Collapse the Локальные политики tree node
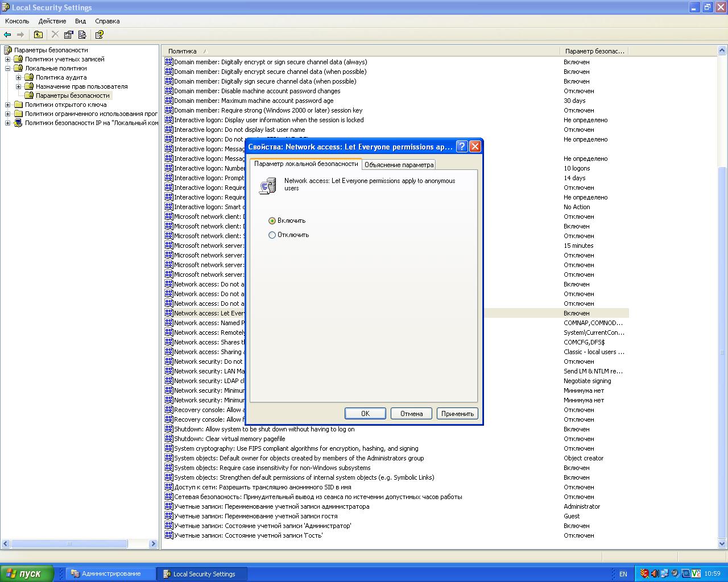The width and height of the screenshot is (728, 582). pyautogui.click(x=8, y=68)
